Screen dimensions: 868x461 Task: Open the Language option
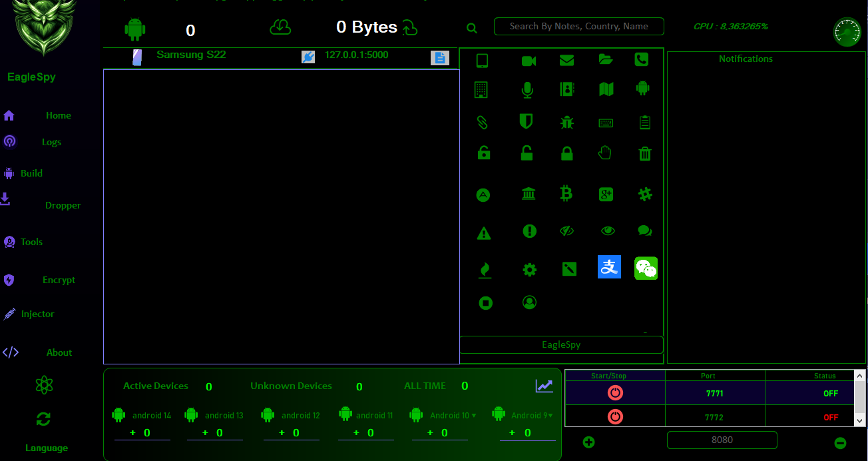pos(47,448)
